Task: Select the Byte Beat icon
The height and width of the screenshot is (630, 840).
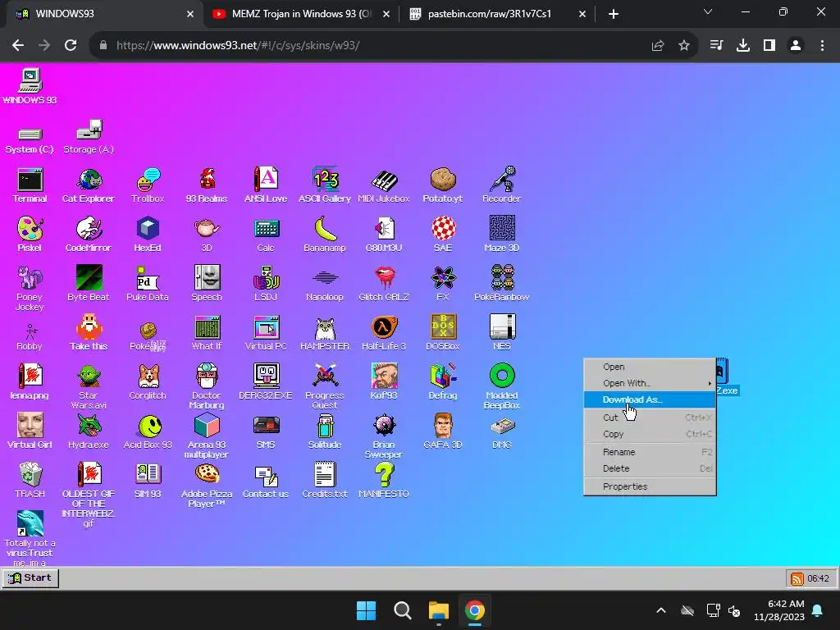Action: [x=89, y=283]
